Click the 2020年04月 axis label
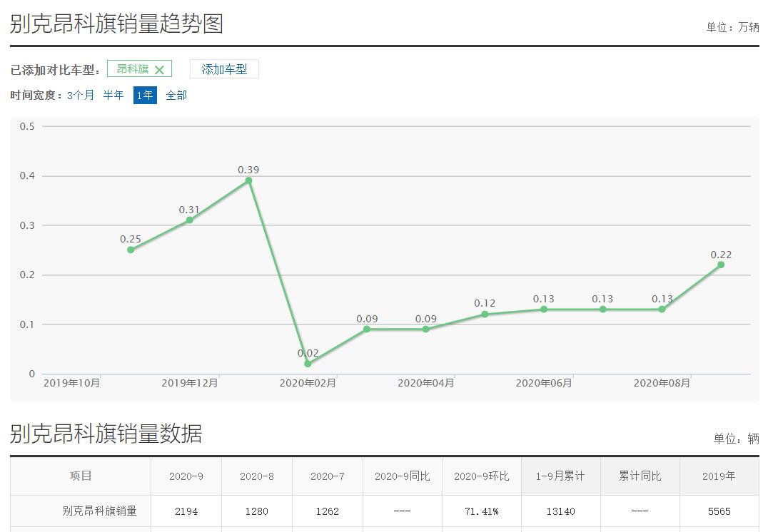 [x=426, y=383]
